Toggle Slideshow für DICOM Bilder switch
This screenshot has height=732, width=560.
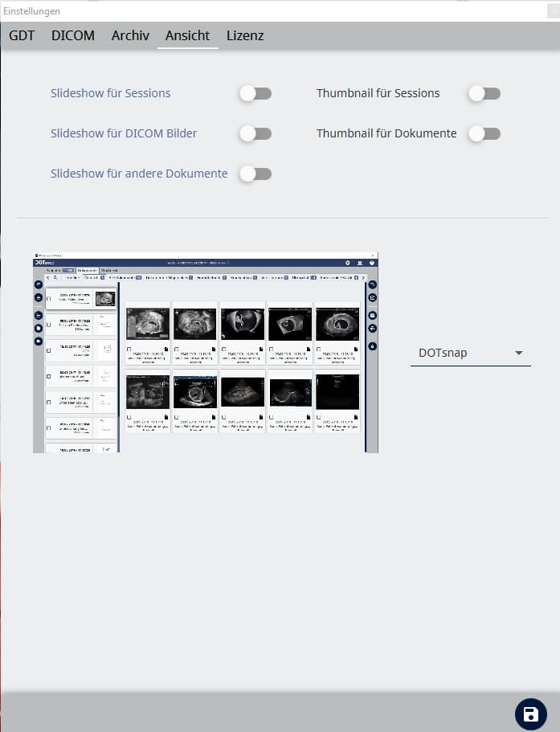pyautogui.click(x=255, y=133)
